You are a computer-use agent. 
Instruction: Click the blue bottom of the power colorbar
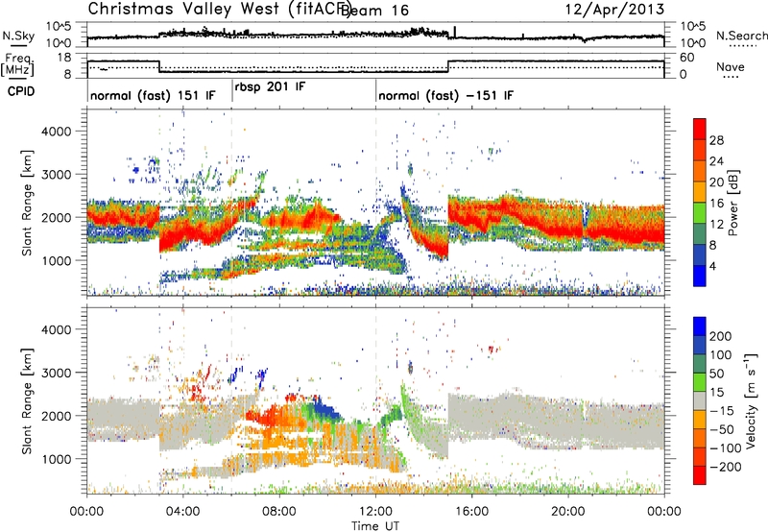click(700, 276)
